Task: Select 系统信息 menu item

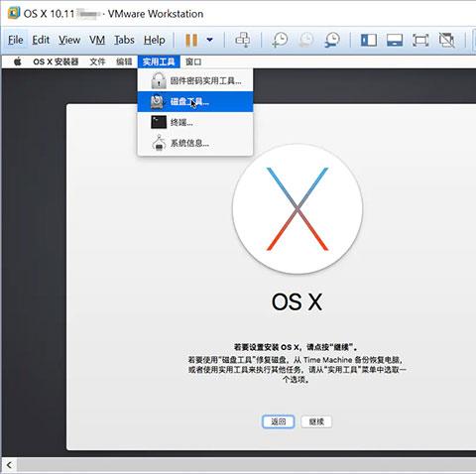Action: pyautogui.click(x=195, y=143)
